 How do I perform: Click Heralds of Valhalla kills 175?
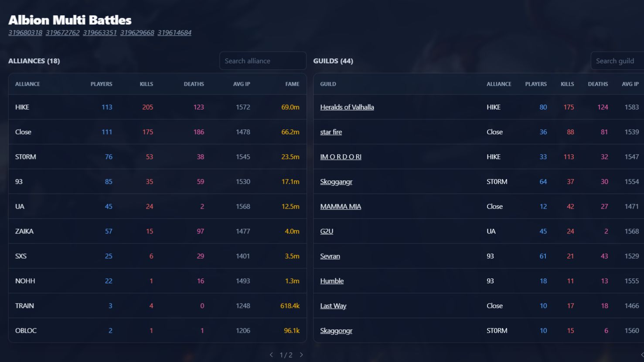[569, 107]
